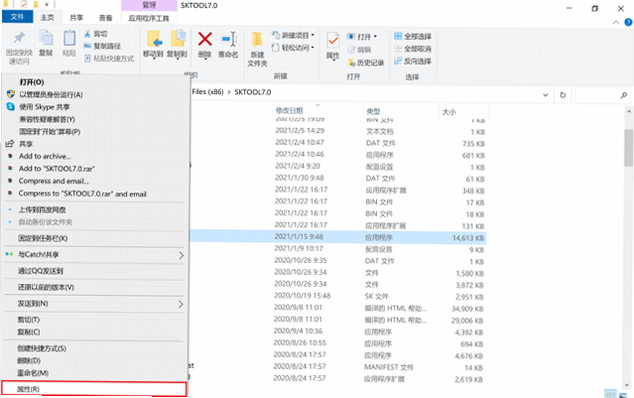The width and height of the screenshot is (634, 398).
Task: Click Copy path (复制路径) in ribbon
Action: (x=102, y=46)
